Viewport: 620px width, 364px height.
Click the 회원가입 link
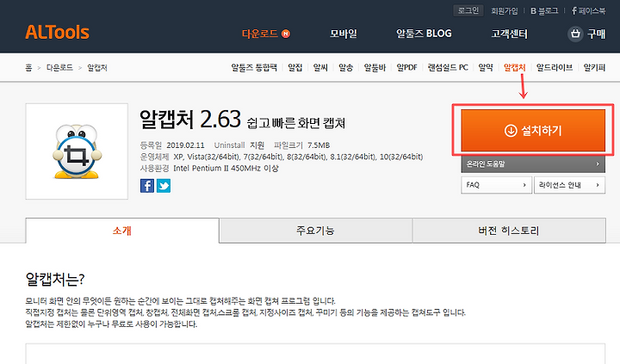(504, 11)
